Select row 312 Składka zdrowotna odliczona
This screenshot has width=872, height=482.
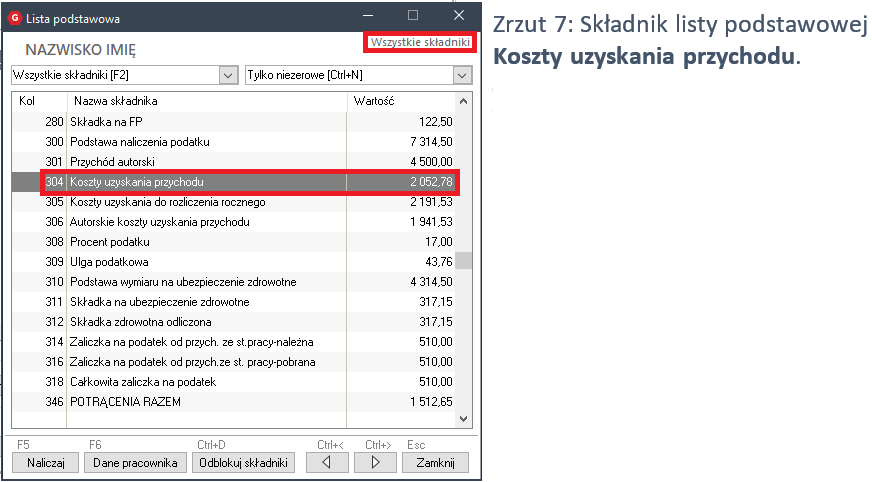[x=234, y=322]
